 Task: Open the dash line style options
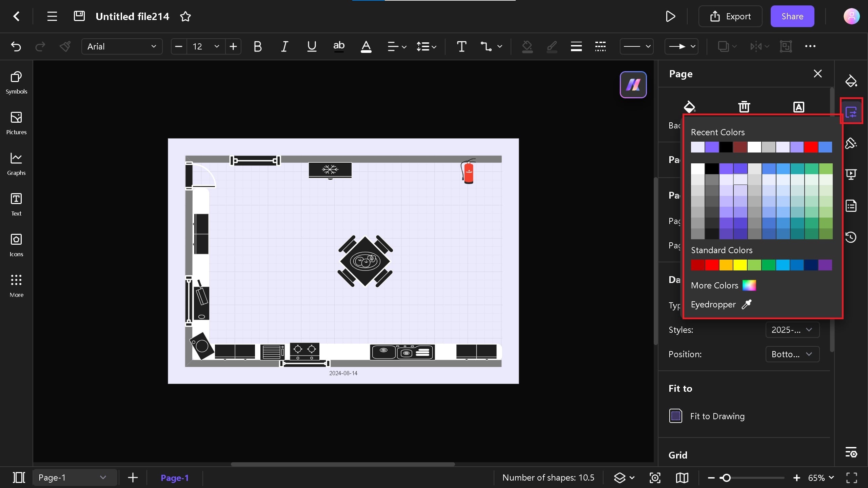click(600, 46)
